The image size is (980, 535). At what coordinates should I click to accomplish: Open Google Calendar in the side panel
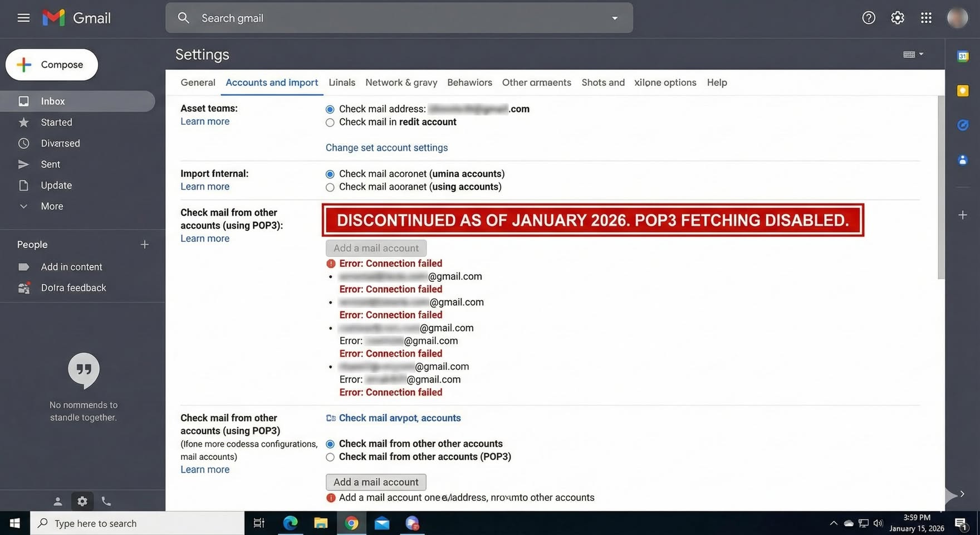(x=962, y=56)
